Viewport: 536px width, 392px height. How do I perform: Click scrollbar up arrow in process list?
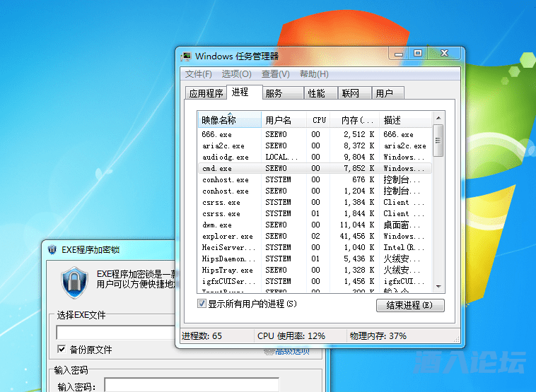point(438,117)
